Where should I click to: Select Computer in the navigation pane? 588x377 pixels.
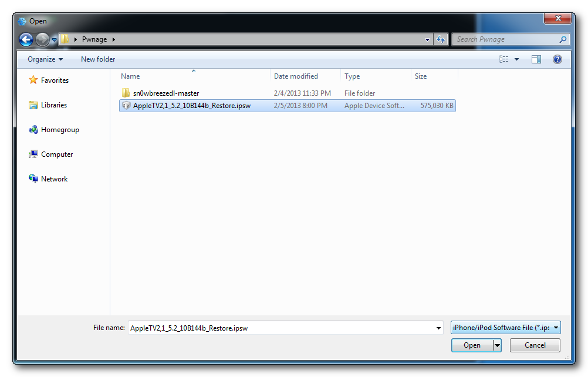(x=57, y=154)
